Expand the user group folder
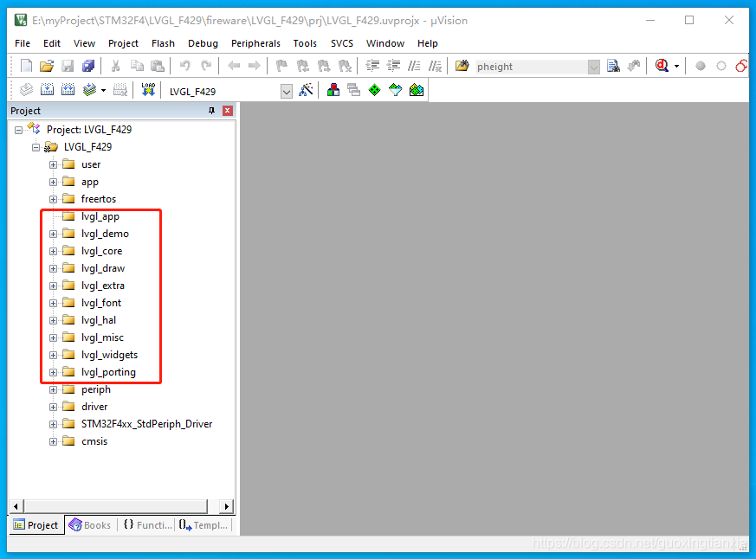 pos(53,164)
